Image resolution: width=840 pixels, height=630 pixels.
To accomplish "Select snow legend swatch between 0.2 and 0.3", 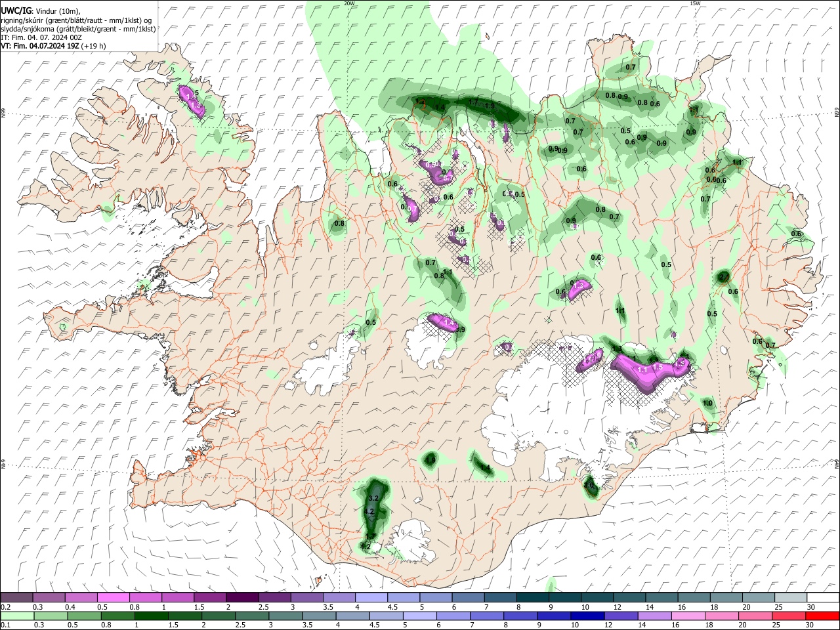I will [16, 597].
